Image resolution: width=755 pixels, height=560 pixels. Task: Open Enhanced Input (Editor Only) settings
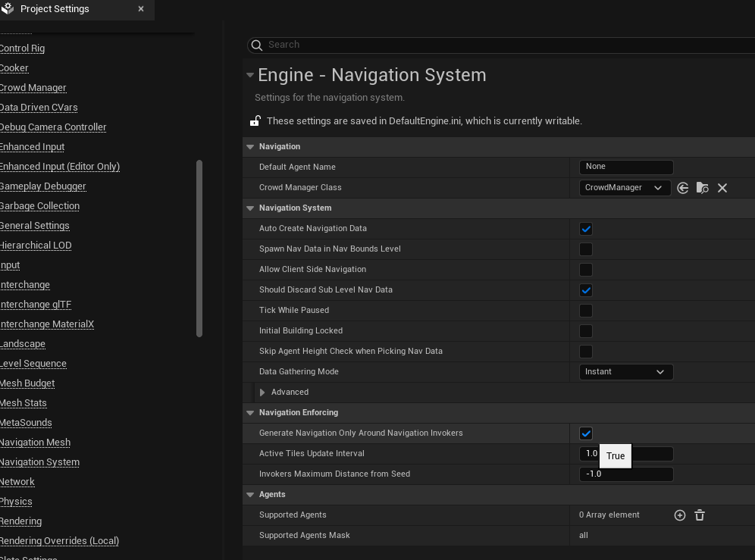[60, 167]
